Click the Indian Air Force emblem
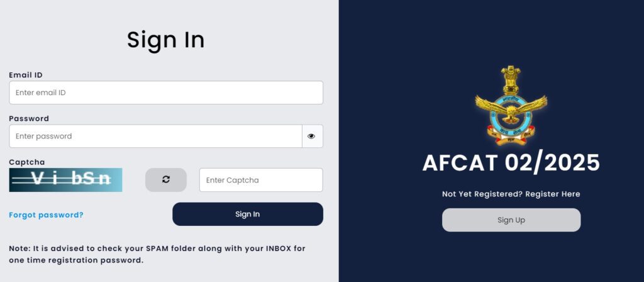 [x=511, y=105]
